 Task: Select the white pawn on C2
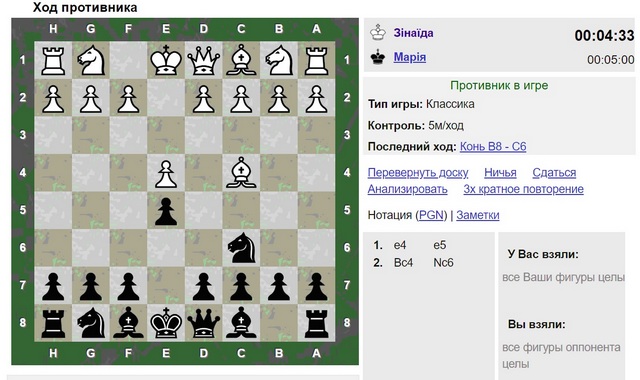[x=241, y=98]
